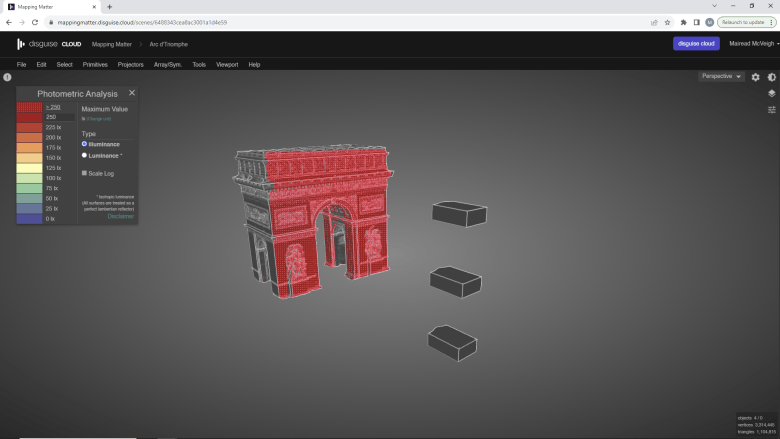Click the indigo 0 lx swatch
This screenshot has width=780, height=439.
point(29,219)
